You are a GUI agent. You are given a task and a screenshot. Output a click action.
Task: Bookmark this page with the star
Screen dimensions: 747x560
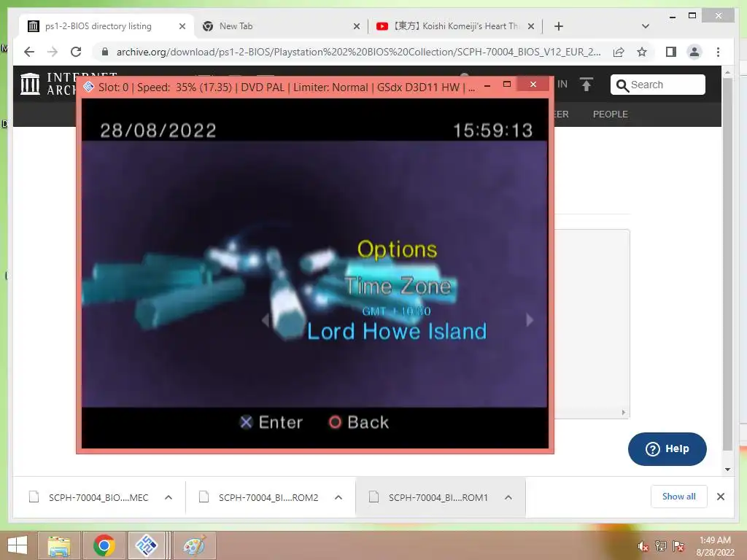[x=642, y=52]
